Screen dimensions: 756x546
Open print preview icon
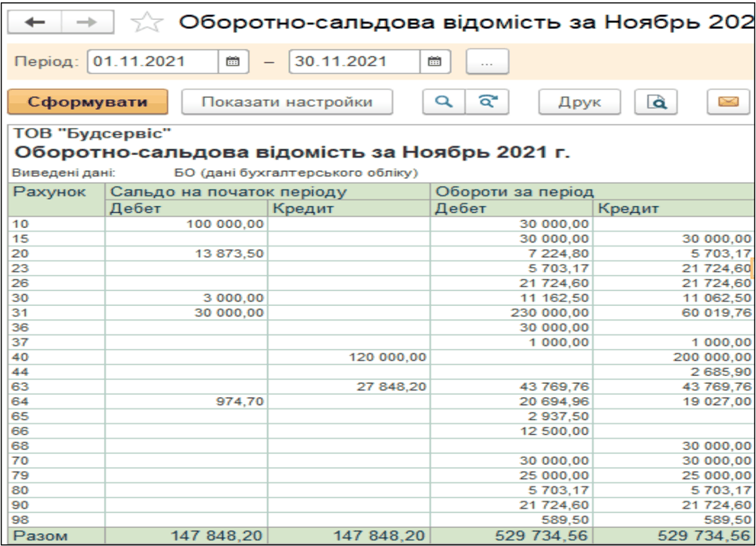click(656, 102)
